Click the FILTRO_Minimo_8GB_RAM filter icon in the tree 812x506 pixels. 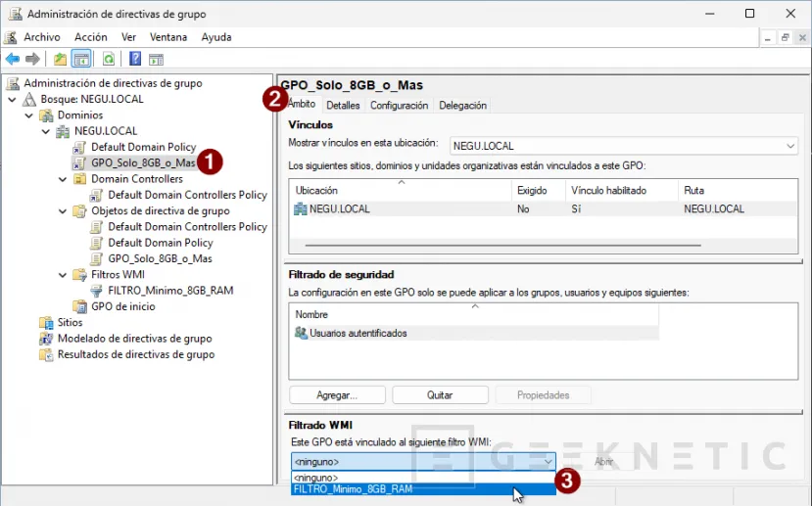click(96, 291)
